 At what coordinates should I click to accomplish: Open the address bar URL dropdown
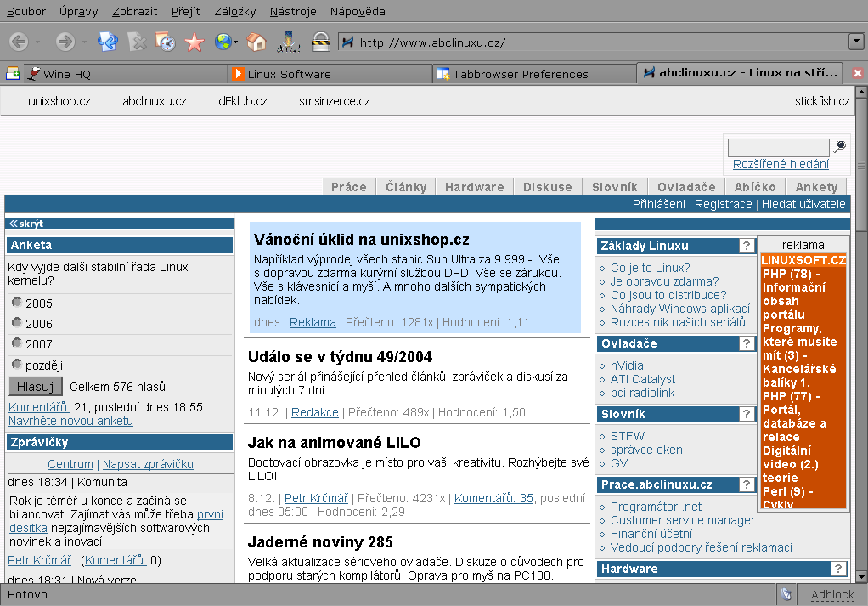point(856,42)
